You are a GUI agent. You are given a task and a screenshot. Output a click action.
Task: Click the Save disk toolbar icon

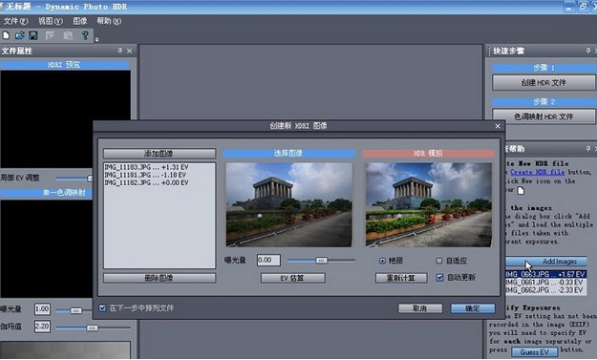[x=34, y=35]
